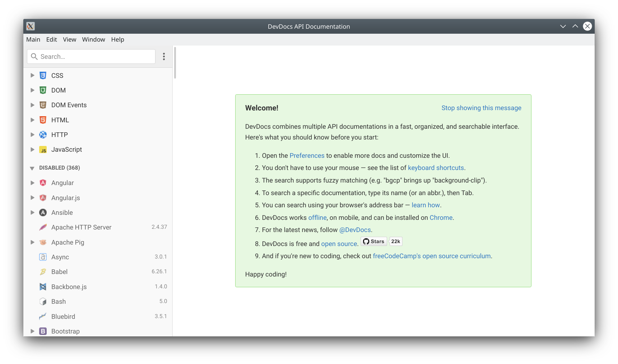The width and height of the screenshot is (618, 364).
Task: Select the Async documentation entry
Action: 98,257
